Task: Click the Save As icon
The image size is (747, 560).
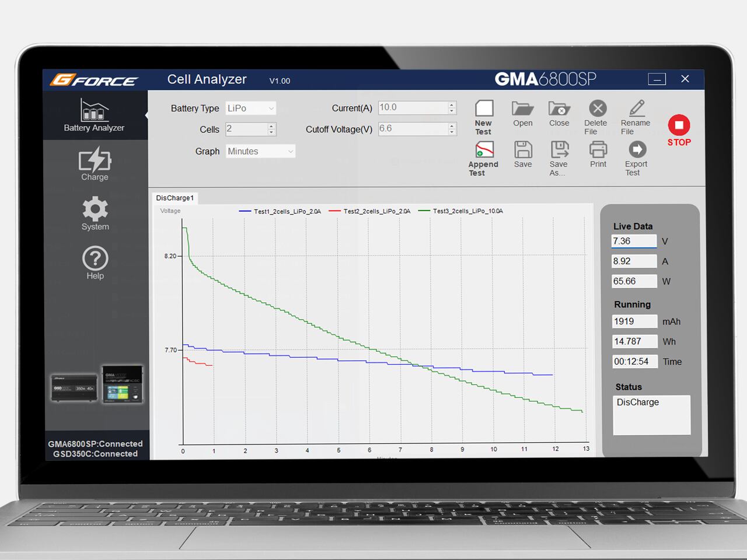Action: point(560,150)
